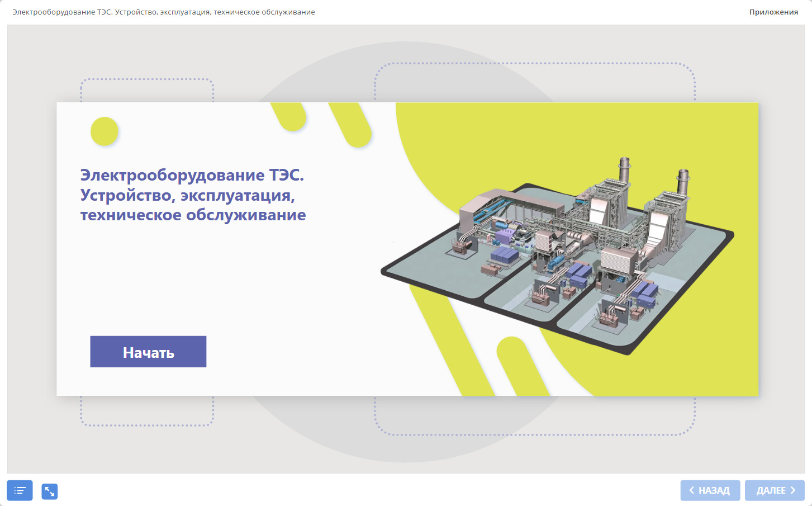Click the right chimney of the power plant

click(x=683, y=181)
